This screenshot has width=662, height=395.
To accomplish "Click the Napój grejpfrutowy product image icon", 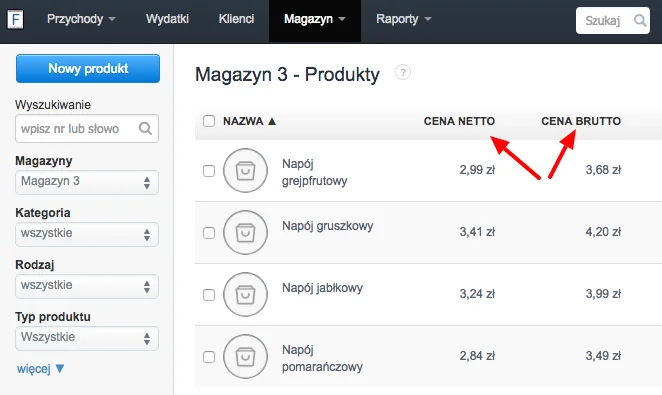I will (245, 170).
